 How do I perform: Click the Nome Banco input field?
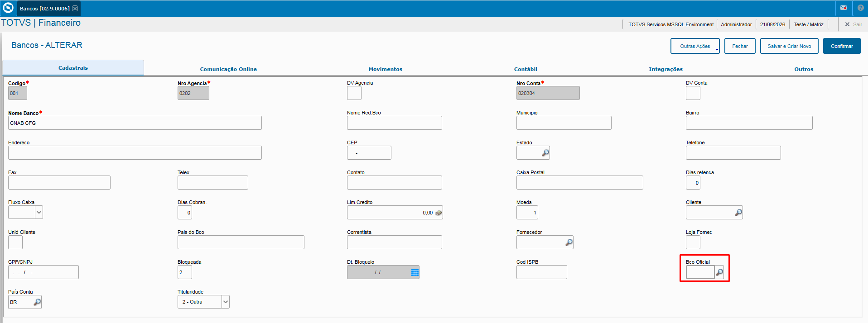coord(135,123)
